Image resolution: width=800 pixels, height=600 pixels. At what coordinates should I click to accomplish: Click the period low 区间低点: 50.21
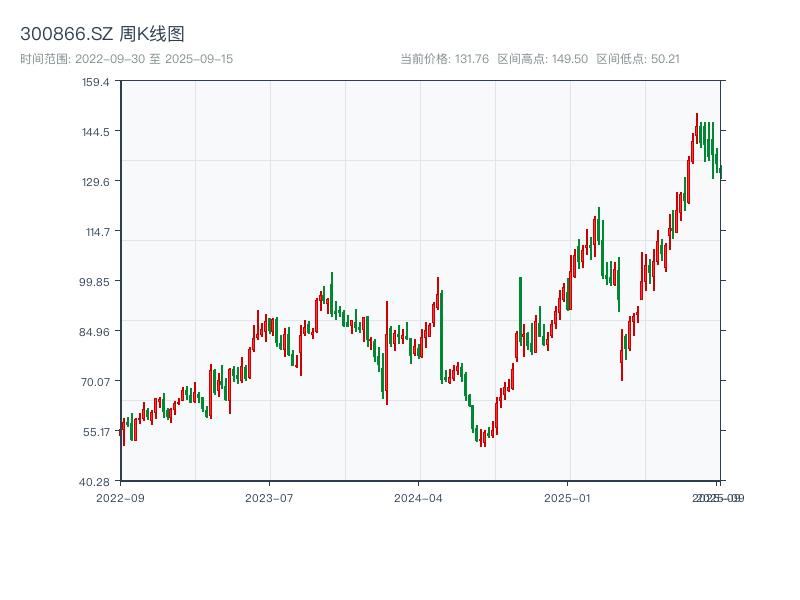tap(638, 59)
